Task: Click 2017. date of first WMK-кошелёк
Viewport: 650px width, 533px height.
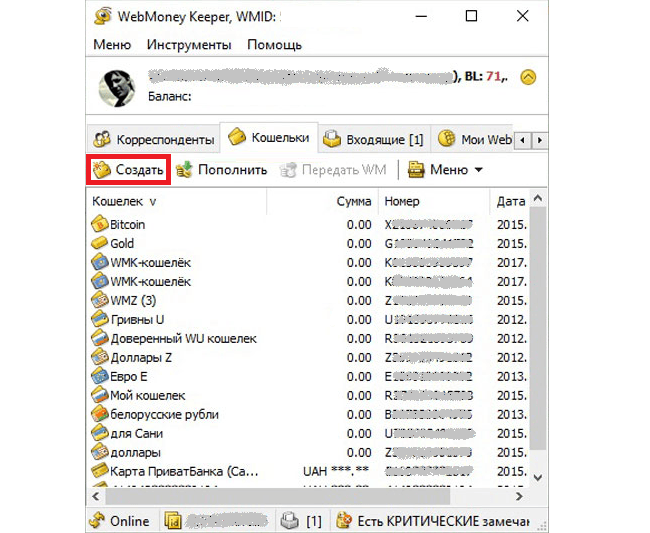Action: point(512,263)
